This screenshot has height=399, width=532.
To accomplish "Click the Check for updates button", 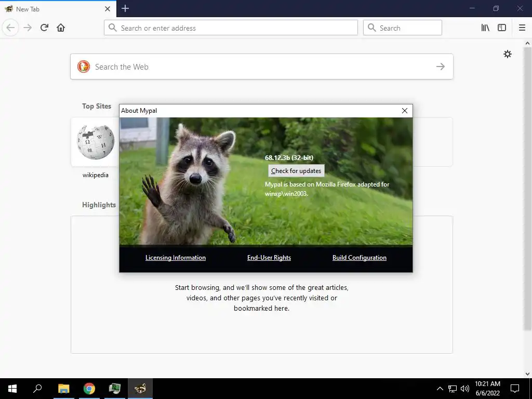I will (x=296, y=170).
